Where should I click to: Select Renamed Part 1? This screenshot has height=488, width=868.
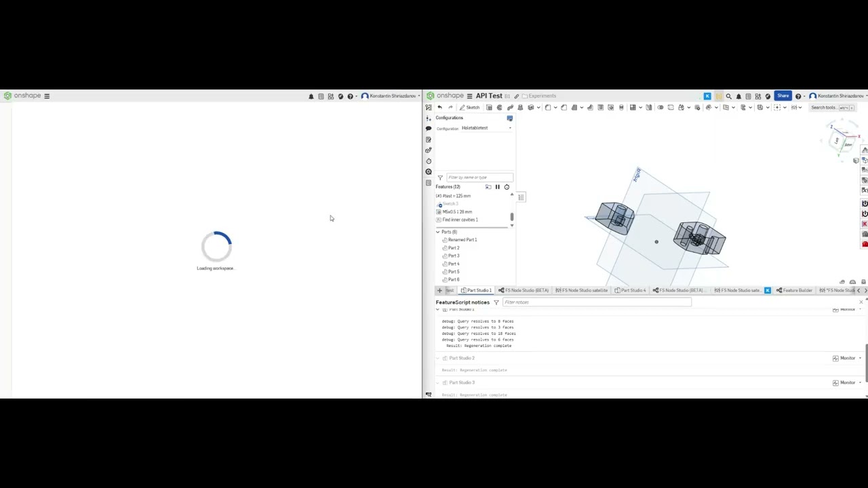(460, 240)
